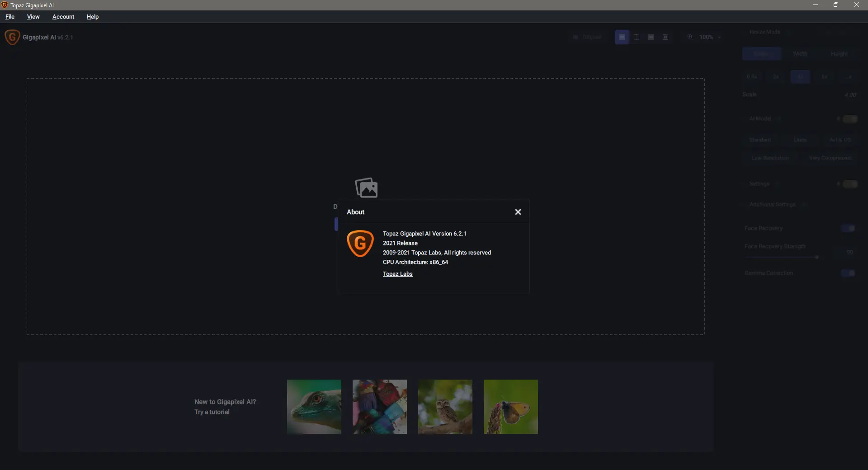Screen dimensions: 868x470
Task: Open the butterfly tutorial thumbnail
Action: tap(511, 407)
